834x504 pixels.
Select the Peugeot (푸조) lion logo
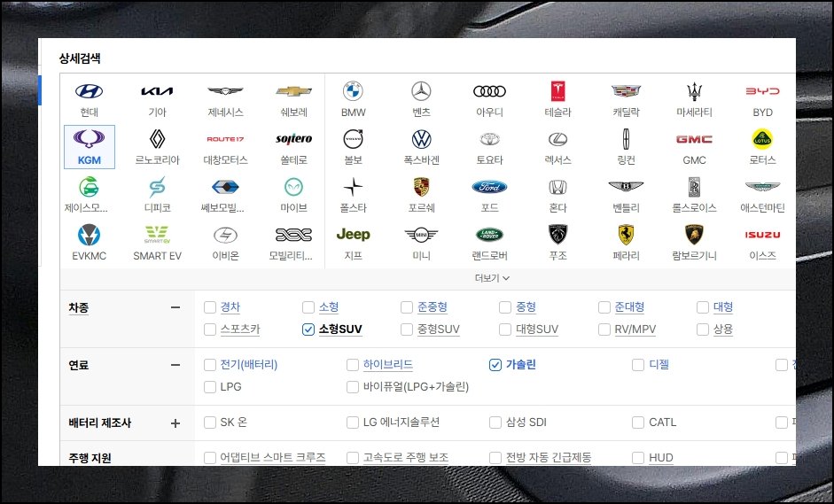pyautogui.click(x=558, y=235)
